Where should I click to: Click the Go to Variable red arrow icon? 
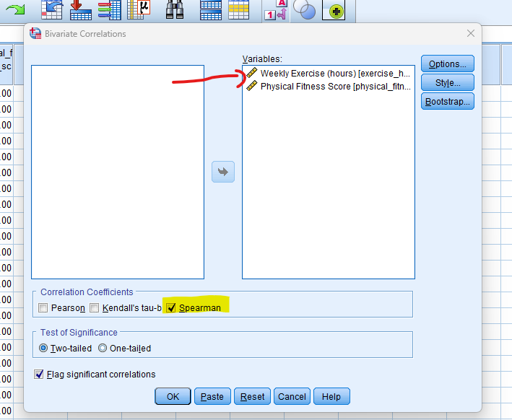tap(80, 9)
